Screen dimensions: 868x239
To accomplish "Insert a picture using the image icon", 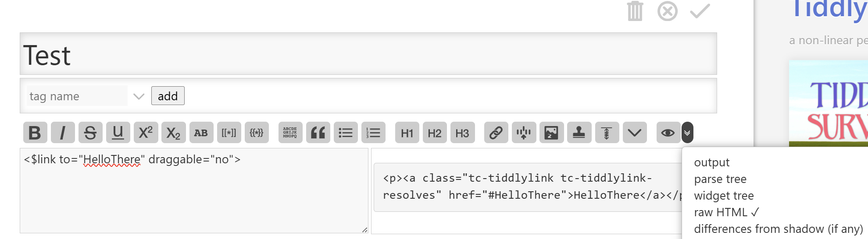I will pyautogui.click(x=551, y=133).
